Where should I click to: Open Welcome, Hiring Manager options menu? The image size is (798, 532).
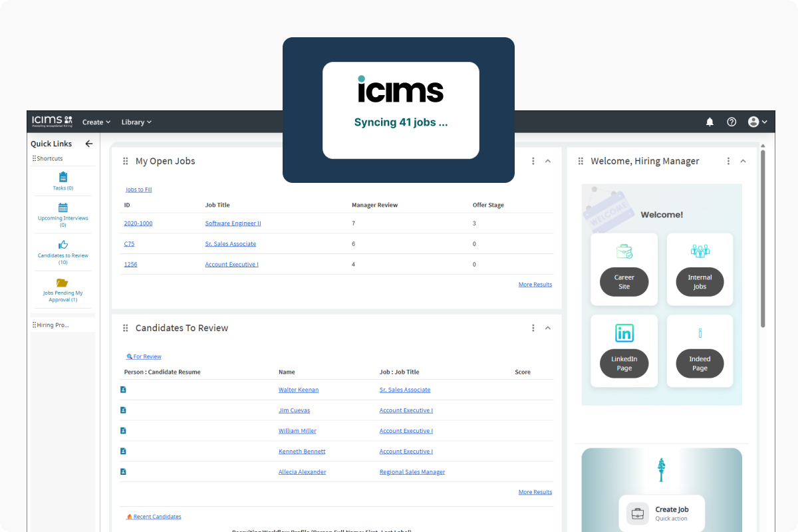pyautogui.click(x=728, y=161)
